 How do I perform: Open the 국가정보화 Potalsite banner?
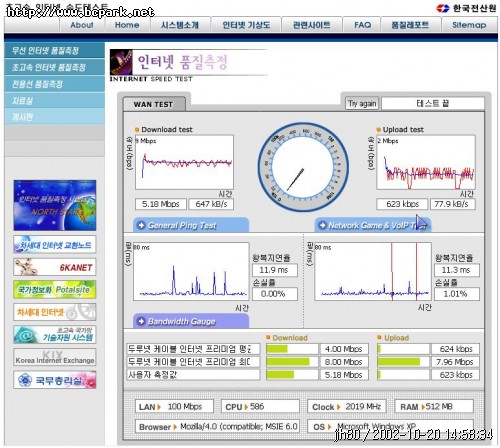pos(55,289)
